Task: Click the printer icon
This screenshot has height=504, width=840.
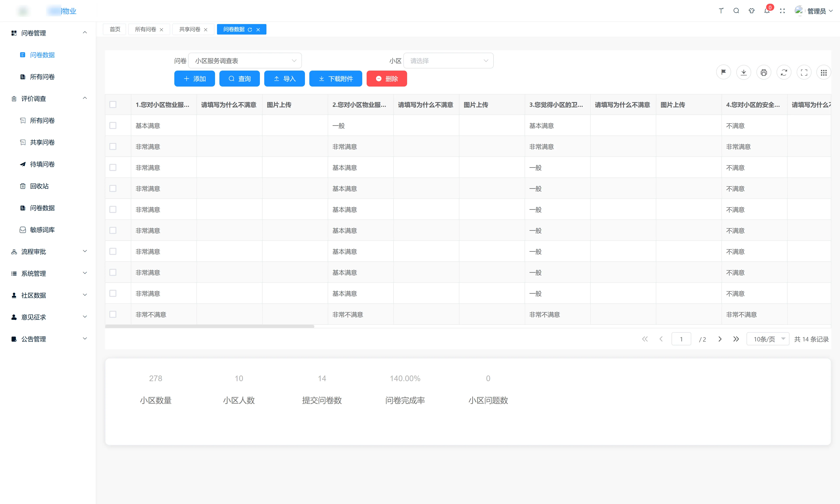Action: (763, 72)
